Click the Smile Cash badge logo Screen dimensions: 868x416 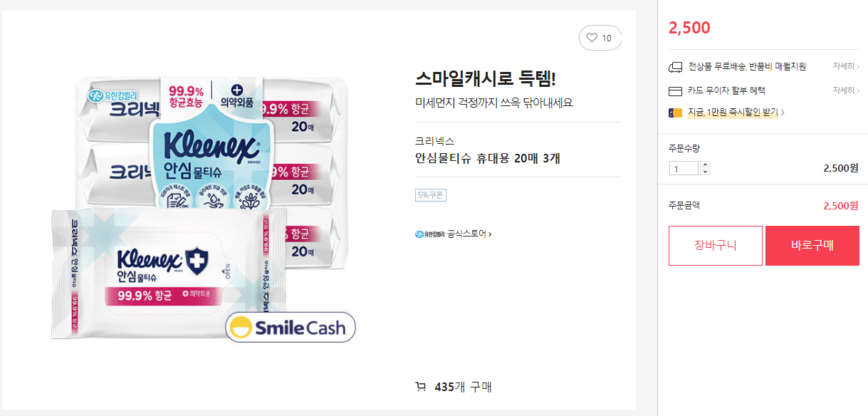pos(290,328)
